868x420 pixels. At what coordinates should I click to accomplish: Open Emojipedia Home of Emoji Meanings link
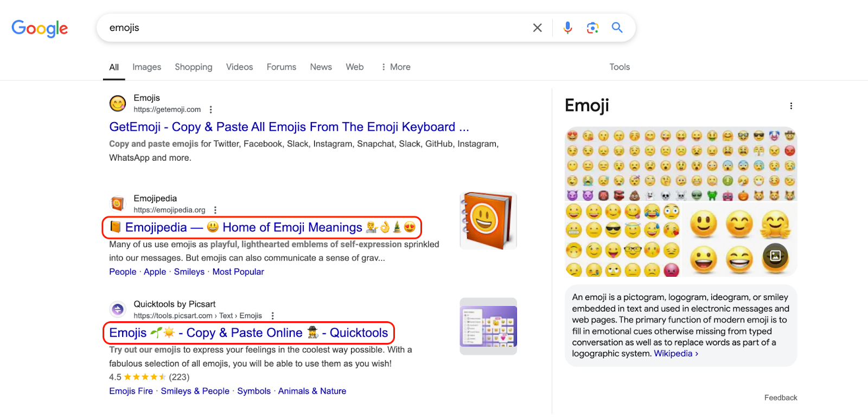coord(262,227)
